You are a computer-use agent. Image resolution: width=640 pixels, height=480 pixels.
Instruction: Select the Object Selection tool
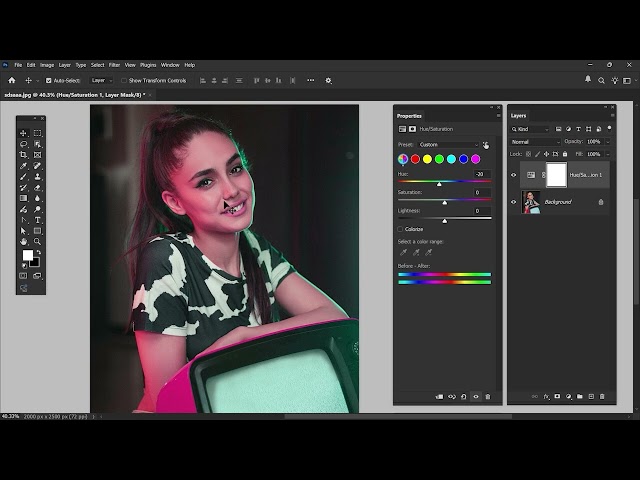point(38,144)
